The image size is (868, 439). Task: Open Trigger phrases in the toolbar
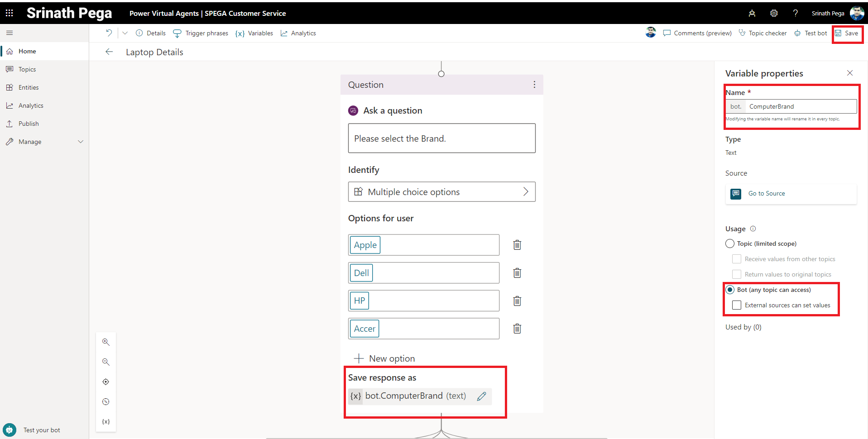click(x=201, y=33)
